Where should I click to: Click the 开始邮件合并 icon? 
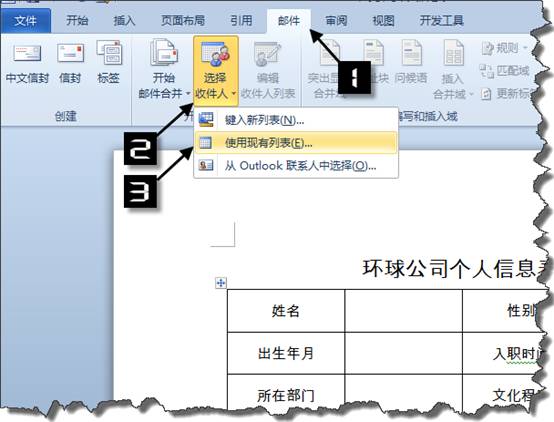[164, 53]
